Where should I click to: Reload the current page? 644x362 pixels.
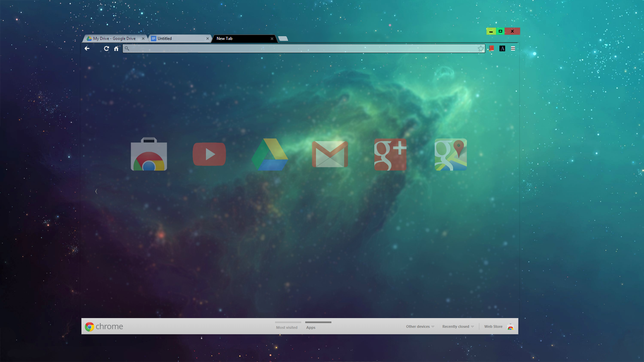pyautogui.click(x=106, y=49)
